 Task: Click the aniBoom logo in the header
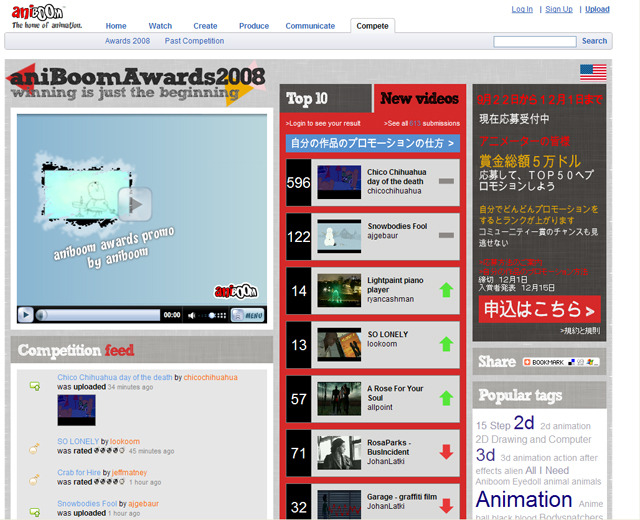pos(38,13)
